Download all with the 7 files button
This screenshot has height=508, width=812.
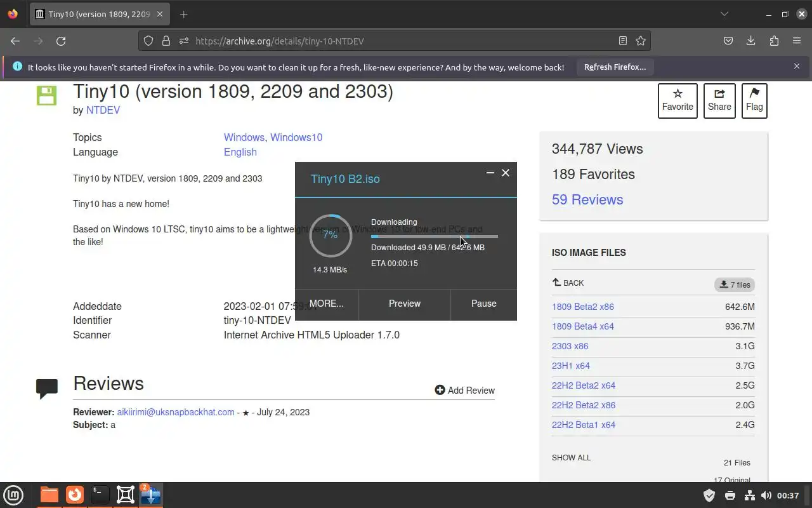click(735, 284)
